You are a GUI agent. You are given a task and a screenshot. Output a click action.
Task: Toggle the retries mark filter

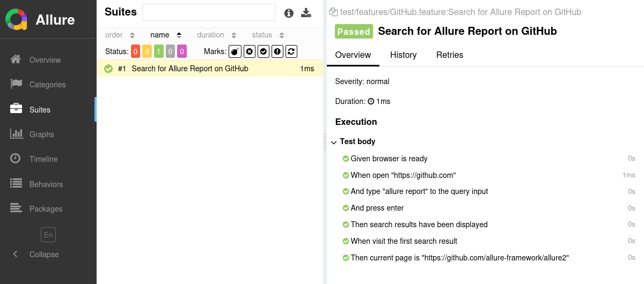tap(291, 51)
